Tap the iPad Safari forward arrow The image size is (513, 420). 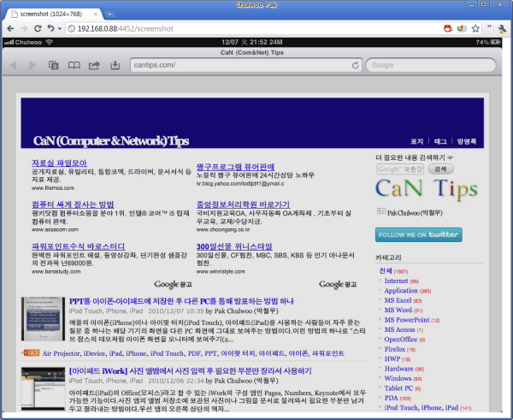click(32, 65)
